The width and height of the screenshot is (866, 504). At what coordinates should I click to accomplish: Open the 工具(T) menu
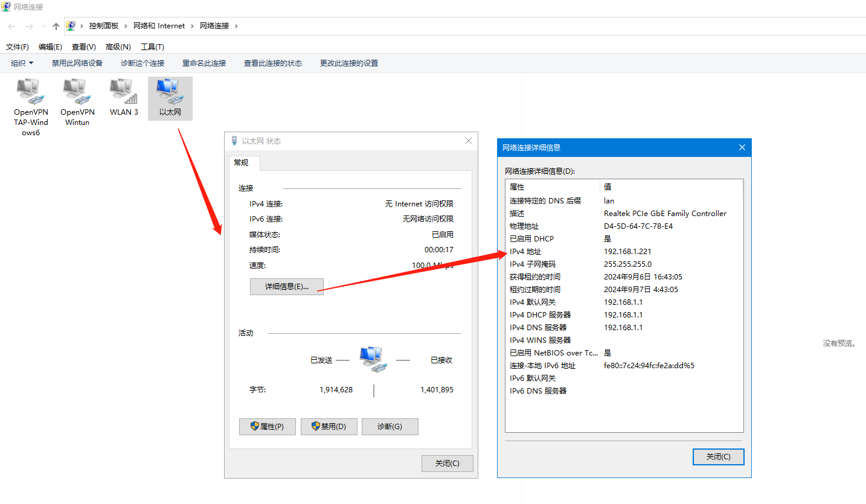pos(152,46)
